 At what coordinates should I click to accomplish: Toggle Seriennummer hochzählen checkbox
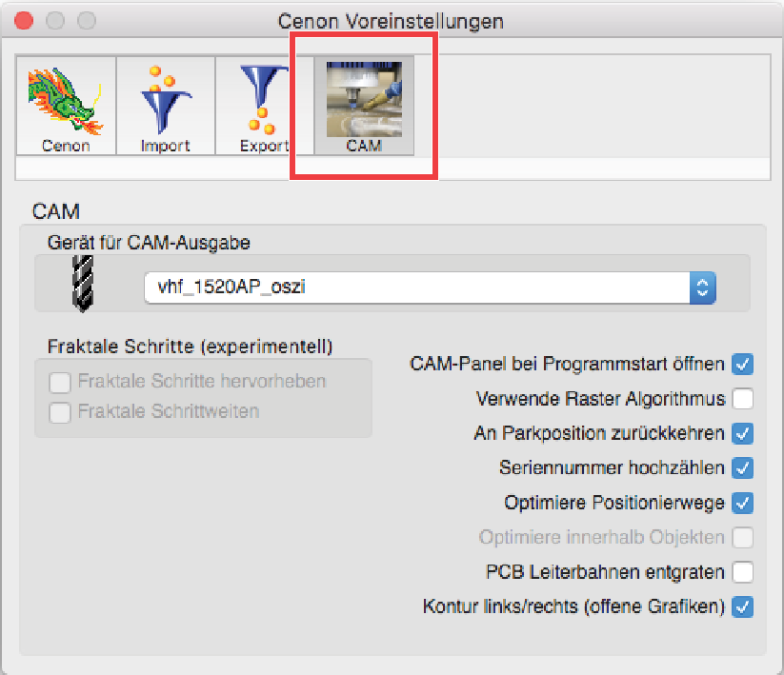(x=742, y=468)
